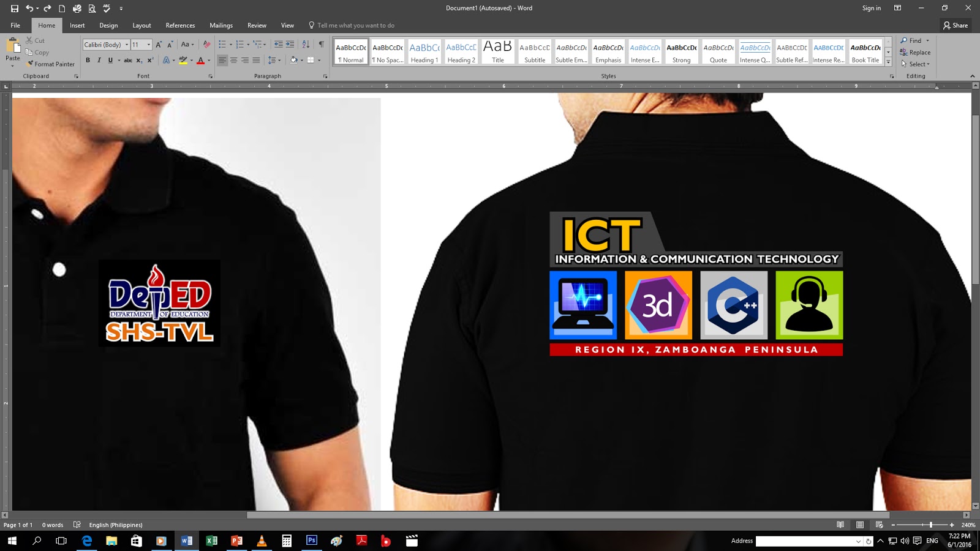Viewport: 980px width, 551px height.
Task: Toggle Italic formatting
Action: [99, 60]
